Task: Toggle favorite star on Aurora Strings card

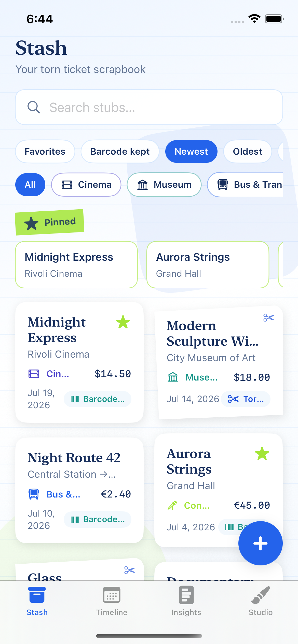Action: (262, 453)
